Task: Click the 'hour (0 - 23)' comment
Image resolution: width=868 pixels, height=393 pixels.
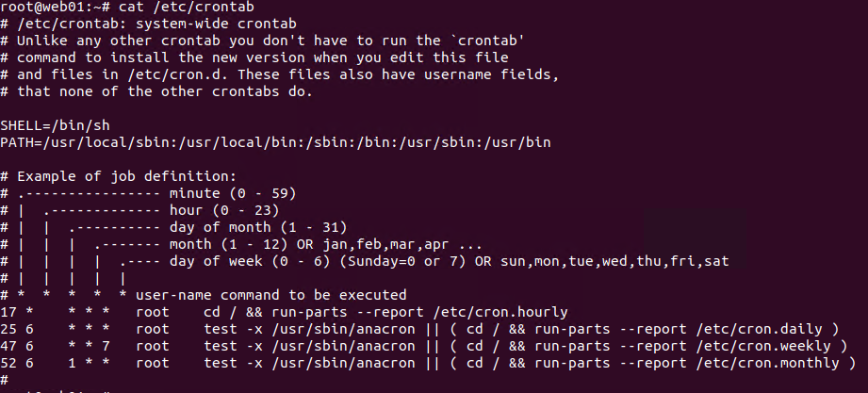Action: click(216, 209)
